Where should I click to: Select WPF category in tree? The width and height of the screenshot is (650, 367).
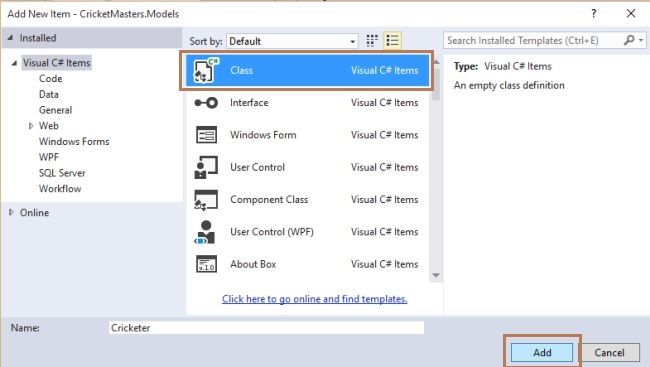pos(49,157)
